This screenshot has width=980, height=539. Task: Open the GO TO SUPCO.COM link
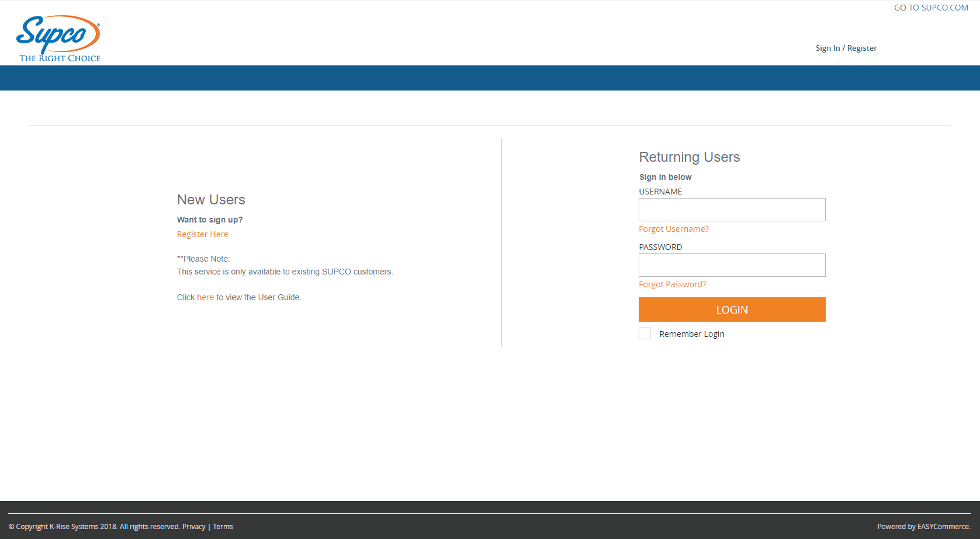(930, 8)
